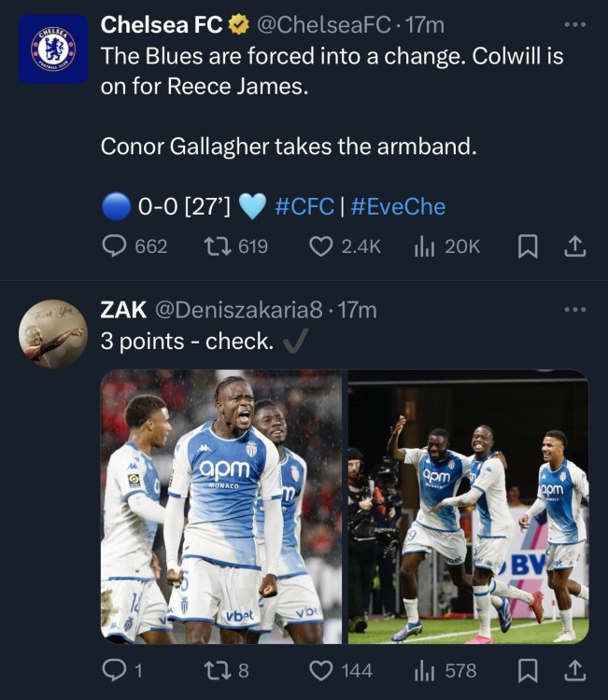View analytics for Chelsea FC tweet
Image resolution: width=608 pixels, height=700 pixels.
[446, 246]
